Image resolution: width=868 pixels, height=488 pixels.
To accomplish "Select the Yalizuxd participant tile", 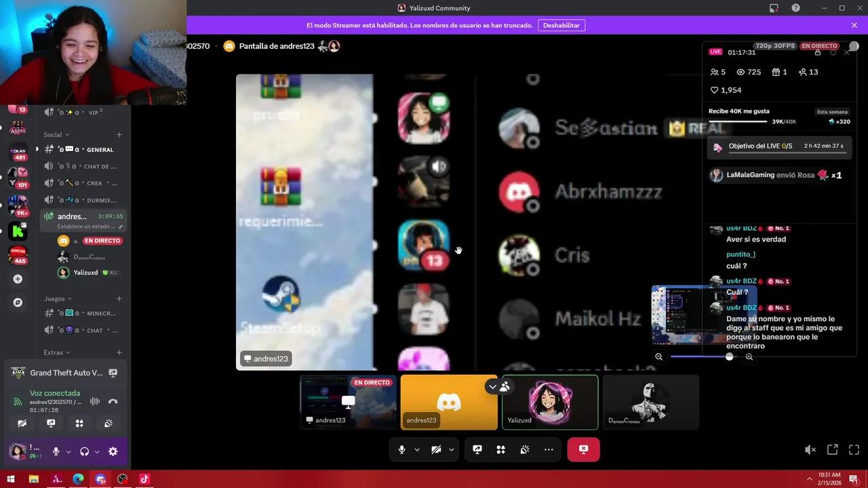I will 550,403.
